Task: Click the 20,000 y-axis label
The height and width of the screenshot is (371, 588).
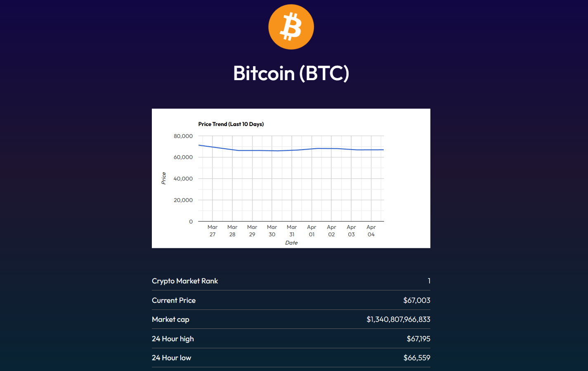Action: click(x=183, y=200)
